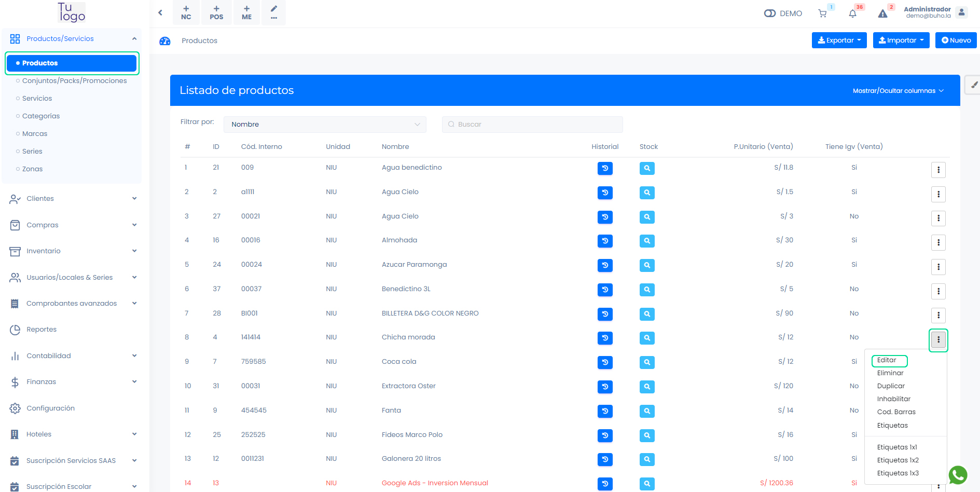Open the dashboard gauge icon
Image resolution: width=980 pixels, height=492 pixels.
(165, 41)
